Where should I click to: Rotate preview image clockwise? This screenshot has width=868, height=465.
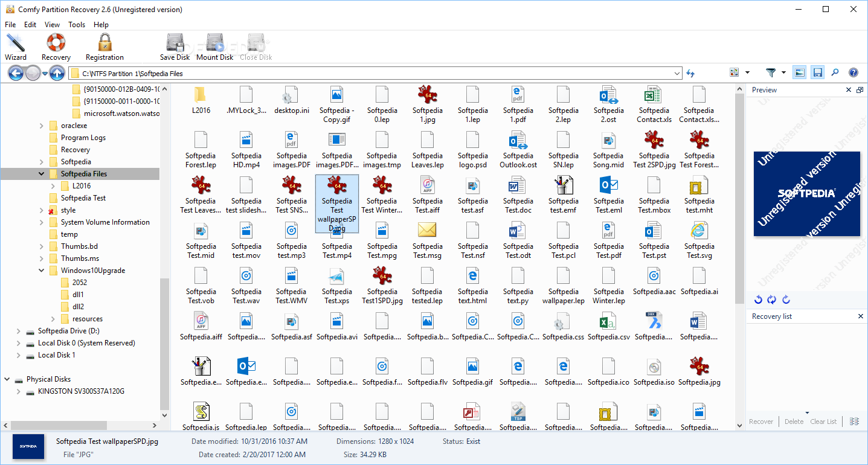[x=786, y=300]
